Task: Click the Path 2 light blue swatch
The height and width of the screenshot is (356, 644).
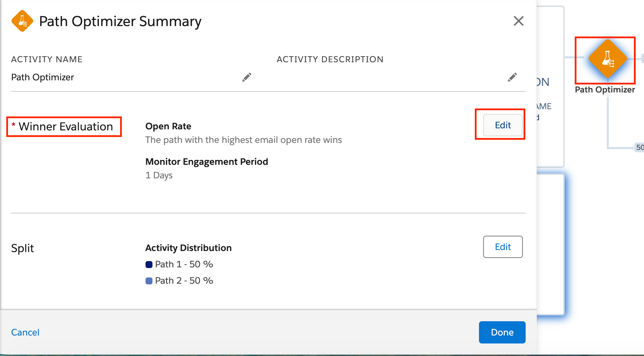Action: click(x=149, y=281)
